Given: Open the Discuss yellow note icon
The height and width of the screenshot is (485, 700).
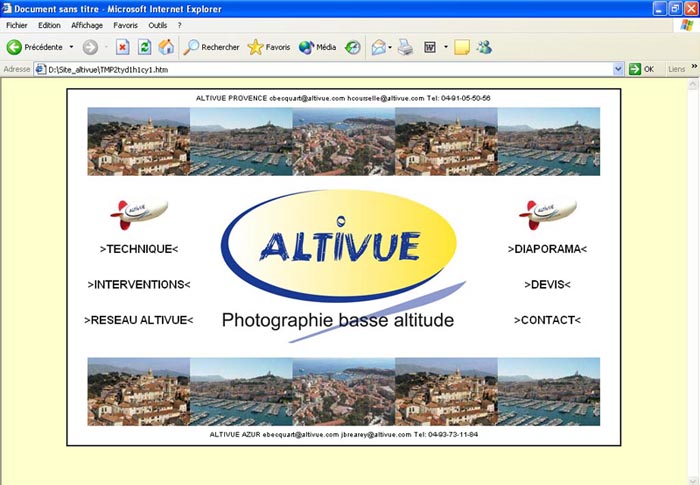Looking at the screenshot, I should [x=462, y=47].
